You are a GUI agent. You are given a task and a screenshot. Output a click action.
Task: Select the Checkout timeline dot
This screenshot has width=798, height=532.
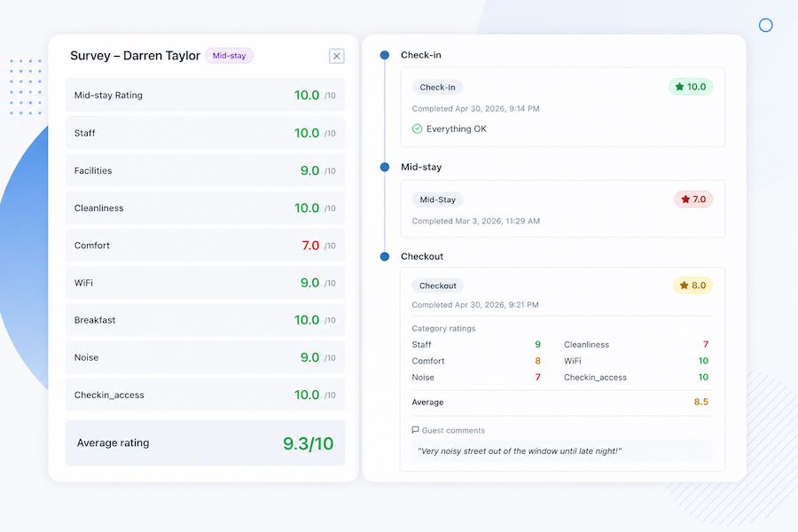385,256
